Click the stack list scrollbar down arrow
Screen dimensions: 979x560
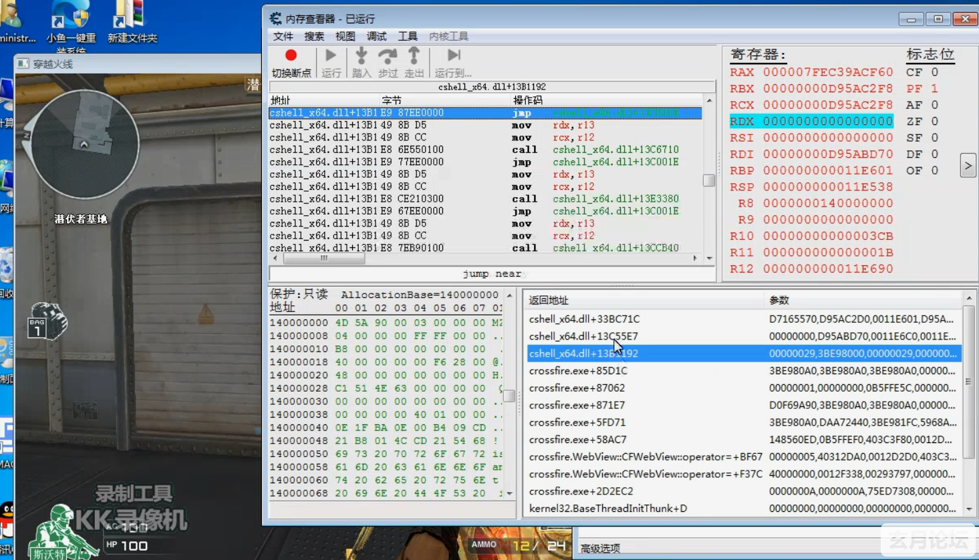(970, 509)
